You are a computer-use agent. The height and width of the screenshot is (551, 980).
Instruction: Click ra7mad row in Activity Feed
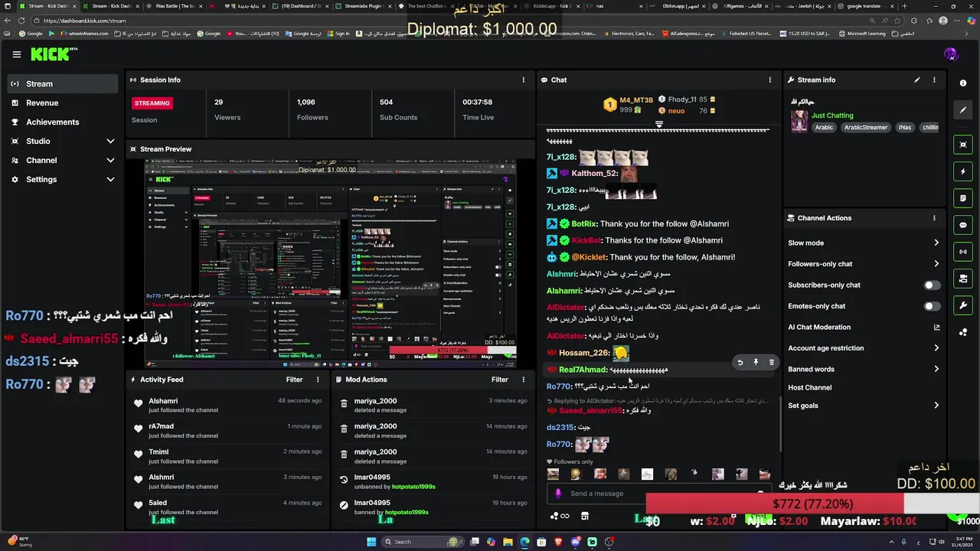coord(227,431)
